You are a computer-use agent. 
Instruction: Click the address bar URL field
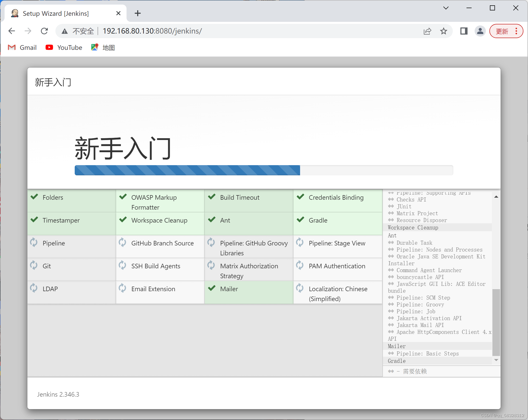[x=229, y=31]
